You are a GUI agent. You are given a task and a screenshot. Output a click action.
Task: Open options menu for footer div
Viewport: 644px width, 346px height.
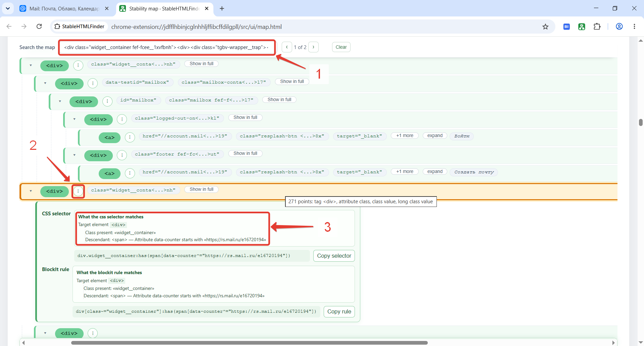point(122,155)
